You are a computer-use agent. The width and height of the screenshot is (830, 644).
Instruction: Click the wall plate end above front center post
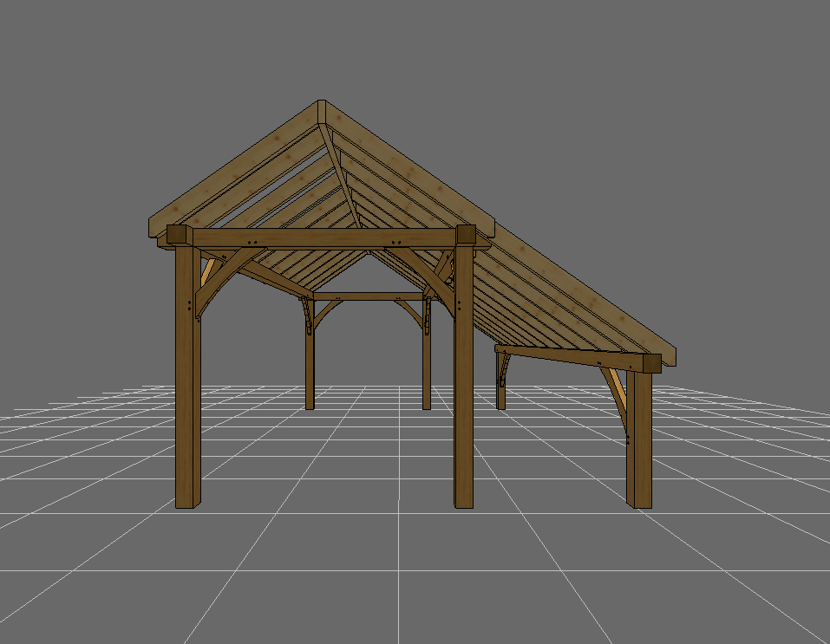click(x=466, y=236)
